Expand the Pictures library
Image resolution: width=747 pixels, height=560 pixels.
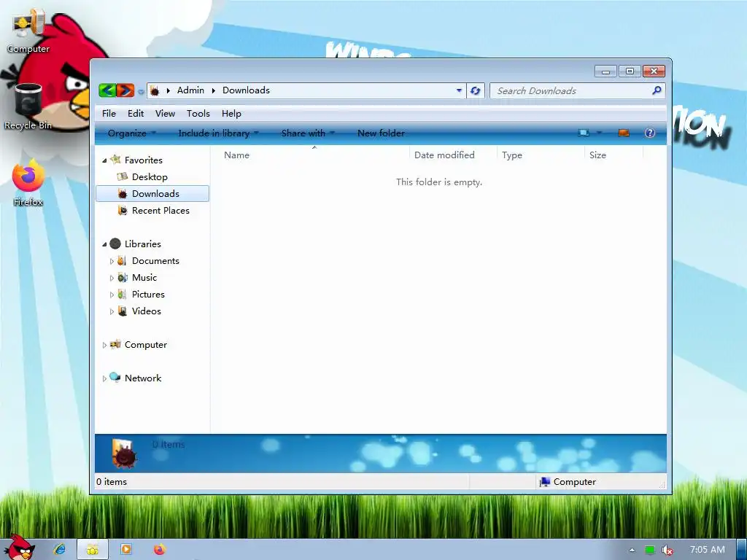point(112,295)
